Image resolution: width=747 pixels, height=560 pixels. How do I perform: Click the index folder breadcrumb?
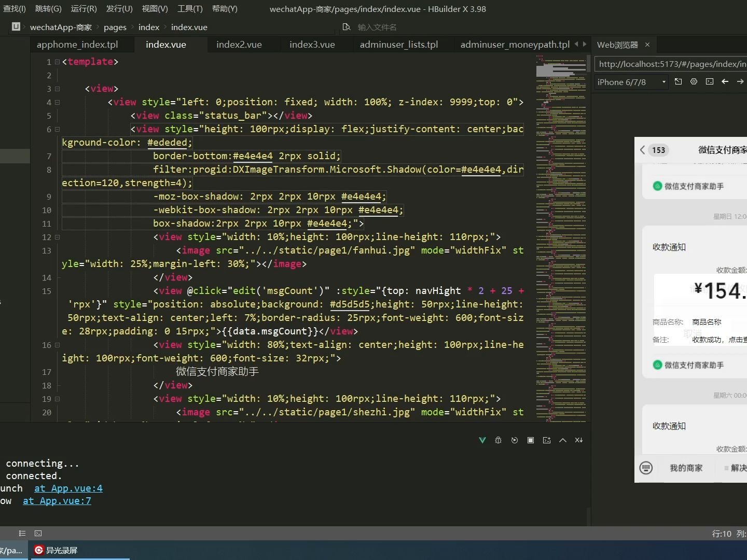(x=149, y=27)
